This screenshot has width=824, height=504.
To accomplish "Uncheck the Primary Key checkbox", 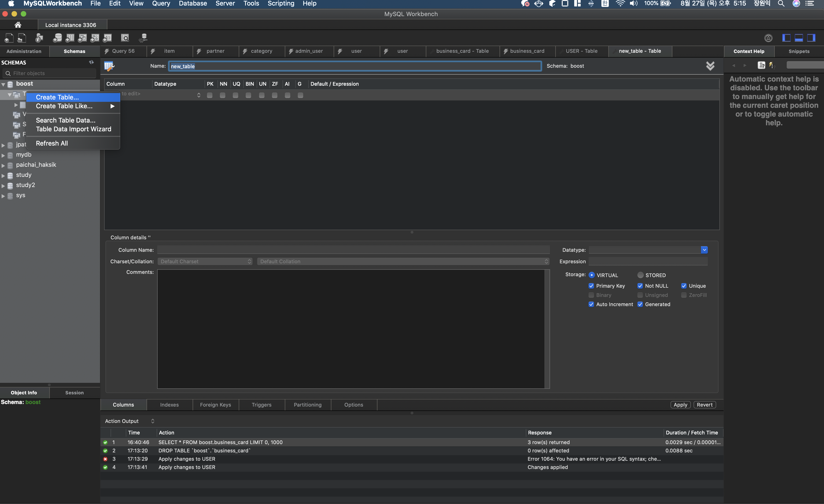I will 591,286.
